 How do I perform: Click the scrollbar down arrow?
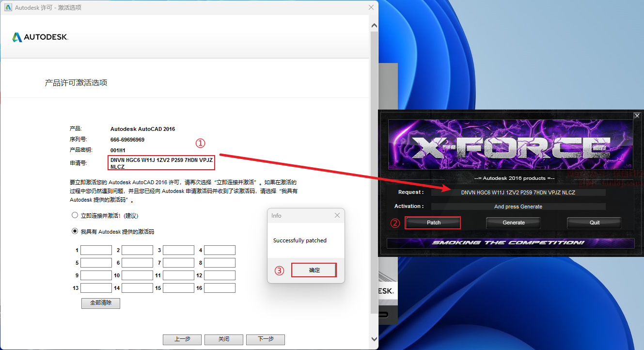tap(374, 339)
